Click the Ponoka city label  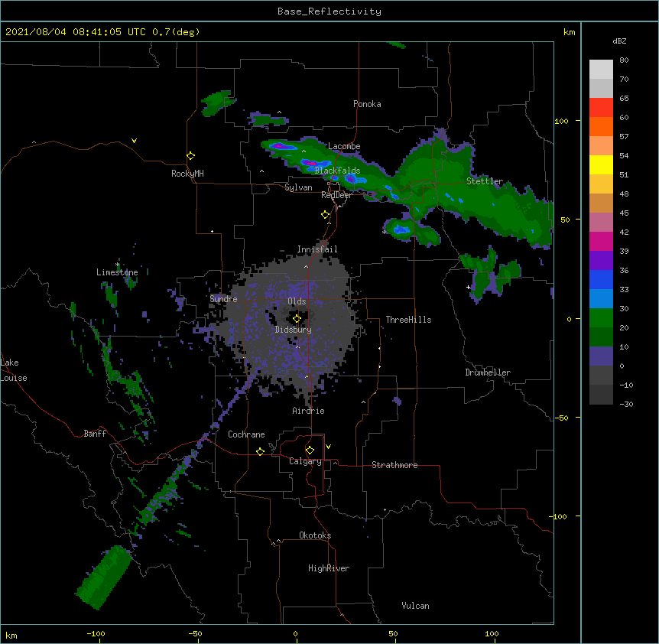367,104
